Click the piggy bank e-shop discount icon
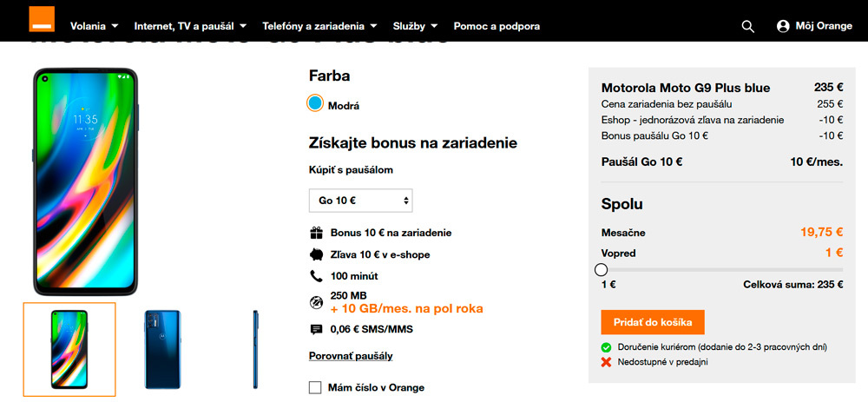Image resolution: width=868 pixels, height=402 pixels. point(316,254)
